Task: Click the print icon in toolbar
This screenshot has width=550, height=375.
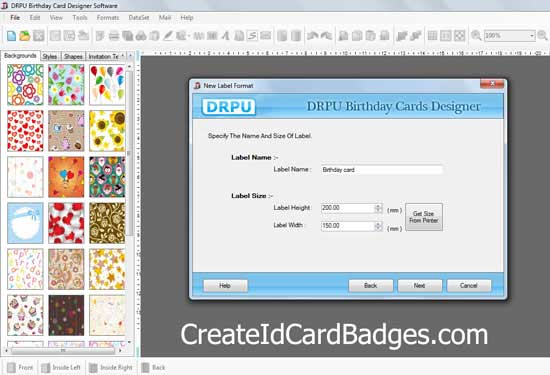Action: (x=113, y=36)
